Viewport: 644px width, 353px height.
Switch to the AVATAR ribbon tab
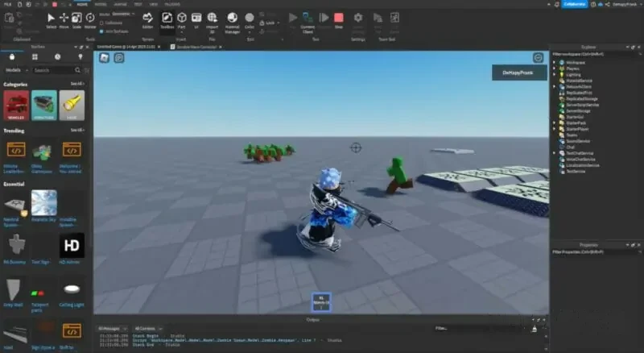click(120, 4)
